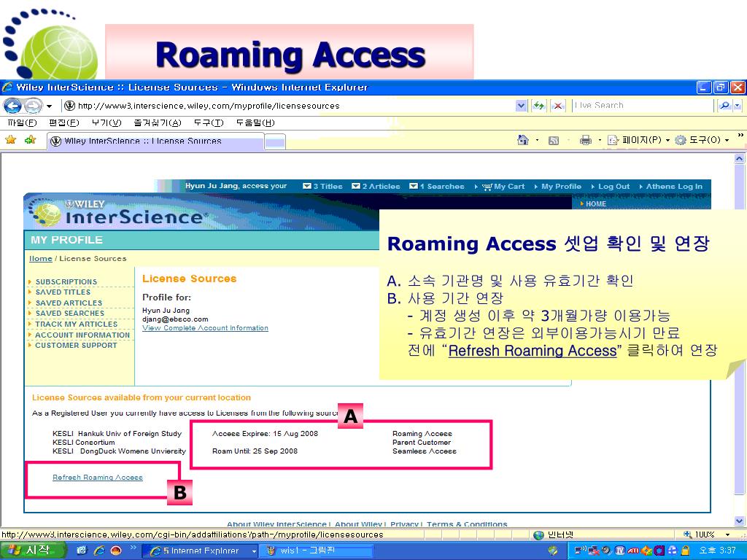Refresh the page with green arrows icon
Viewport: 747px width, 560px height.
pyautogui.click(x=539, y=106)
